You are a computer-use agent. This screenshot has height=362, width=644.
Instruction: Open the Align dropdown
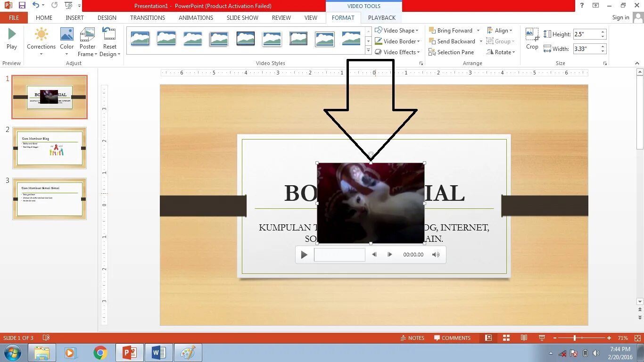pyautogui.click(x=500, y=30)
